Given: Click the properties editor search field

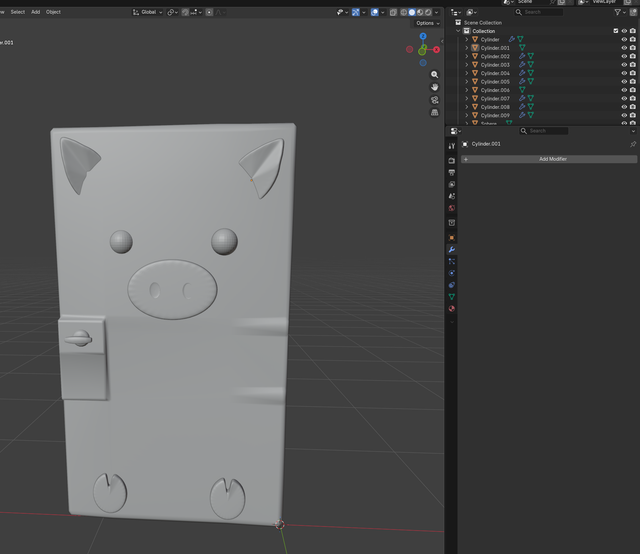Looking at the screenshot, I should coord(544,131).
